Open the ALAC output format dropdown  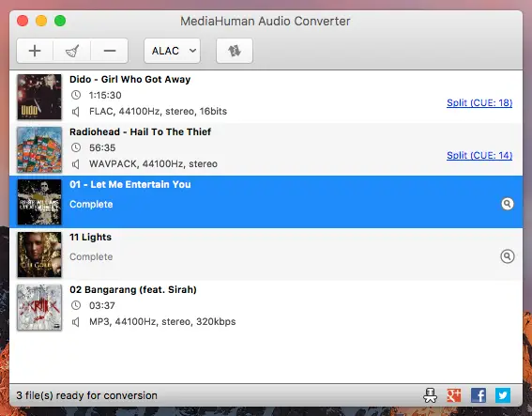pyautogui.click(x=173, y=51)
